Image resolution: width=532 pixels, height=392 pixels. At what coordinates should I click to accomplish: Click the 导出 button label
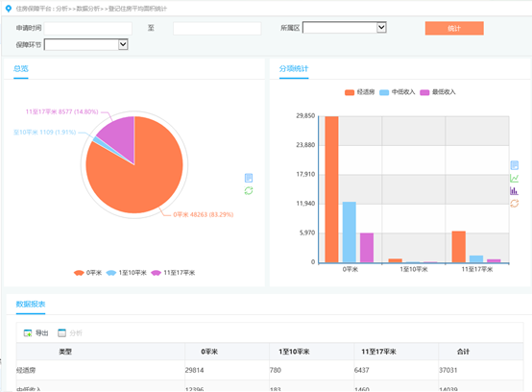pos(42,333)
